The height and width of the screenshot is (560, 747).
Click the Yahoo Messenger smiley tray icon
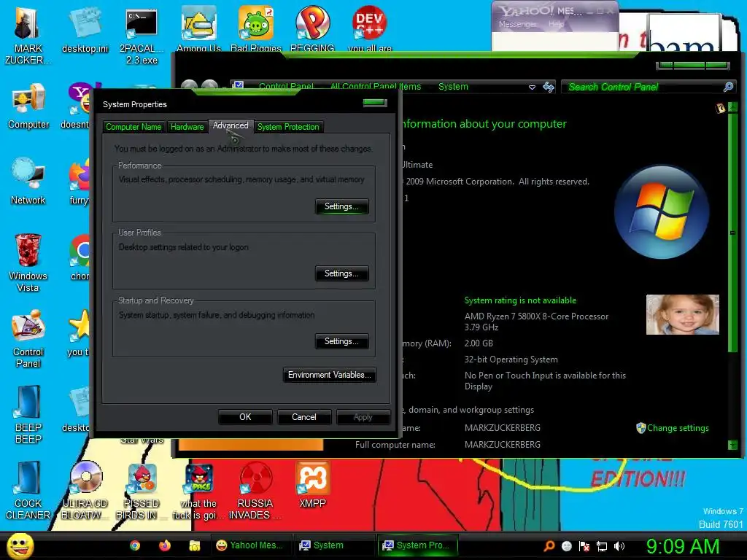(567, 546)
